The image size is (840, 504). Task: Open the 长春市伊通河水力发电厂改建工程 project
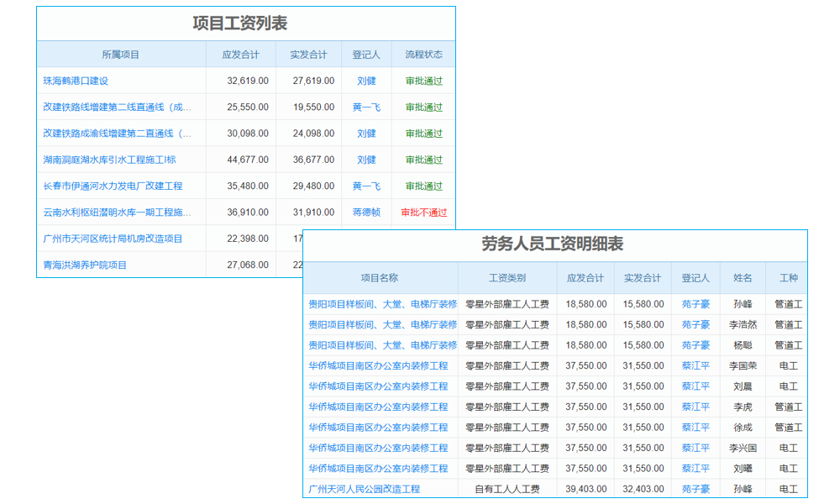tap(113, 186)
